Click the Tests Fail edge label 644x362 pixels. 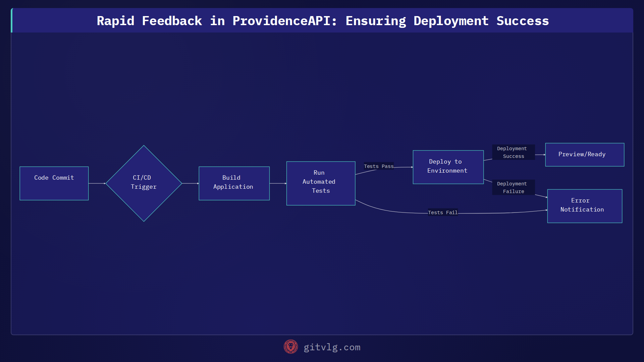[443, 213]
